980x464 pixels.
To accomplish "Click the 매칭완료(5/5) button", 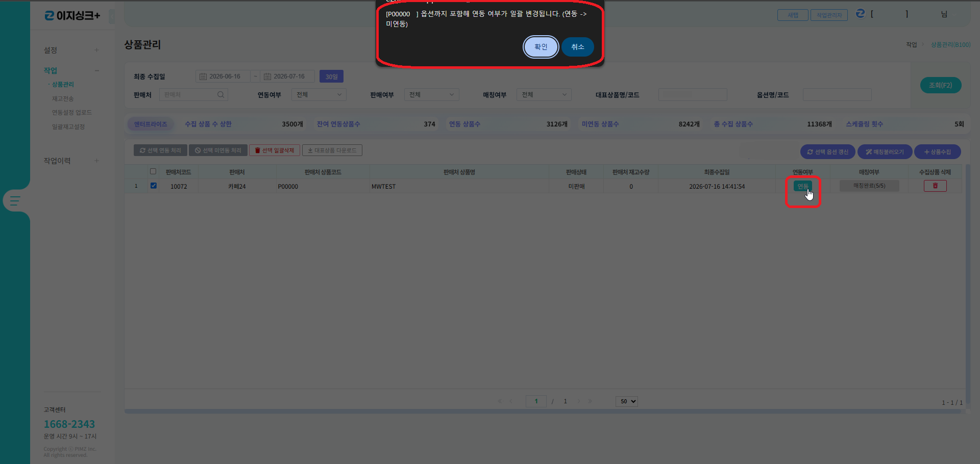I will pyautogui.click(x=869, y=186).
